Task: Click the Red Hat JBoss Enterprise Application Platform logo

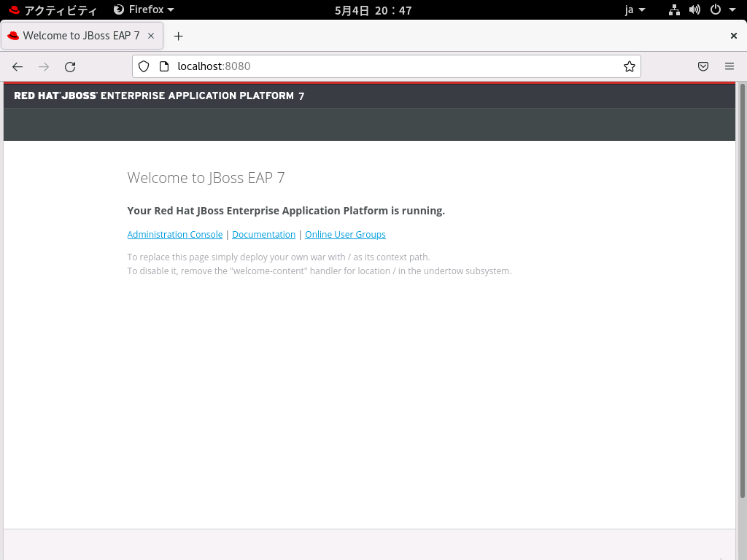Action: pyautogui.click(x=159, y=96)
